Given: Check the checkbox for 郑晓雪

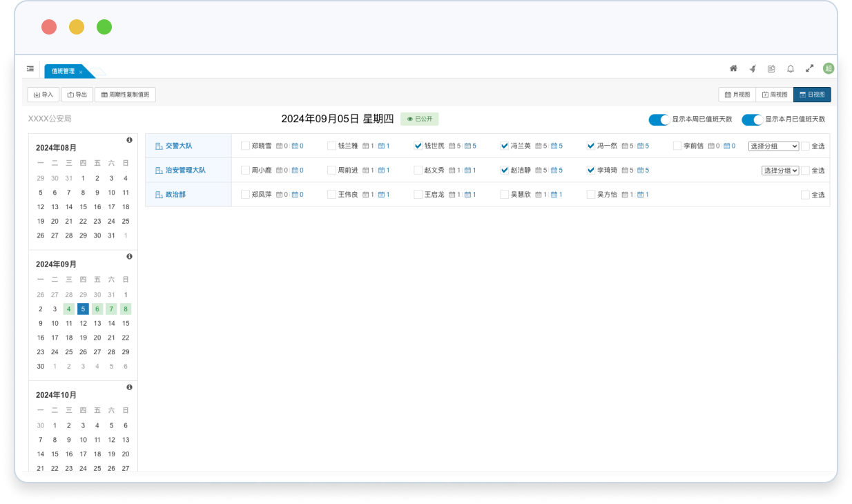Looking at the screenshot, I should click(x=245, y=146).
